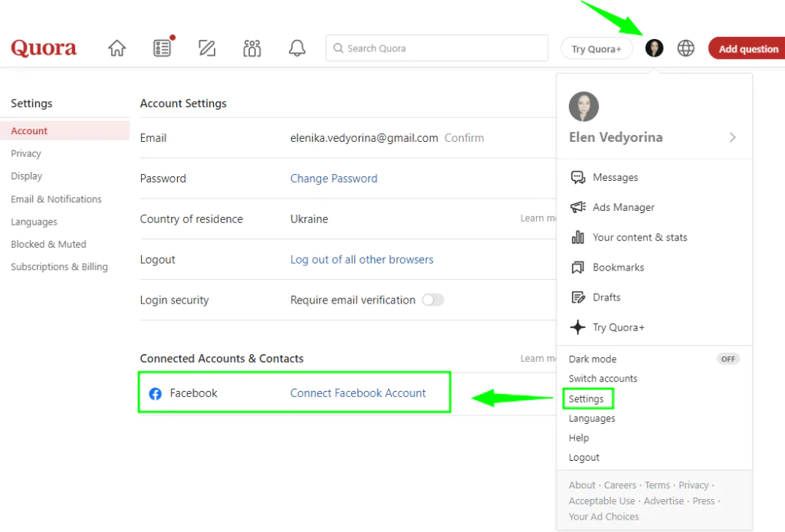This screenshot has width=785, height=532.
Task: Click the content & stats bar chart icon
Action: [x=578, y=237]
